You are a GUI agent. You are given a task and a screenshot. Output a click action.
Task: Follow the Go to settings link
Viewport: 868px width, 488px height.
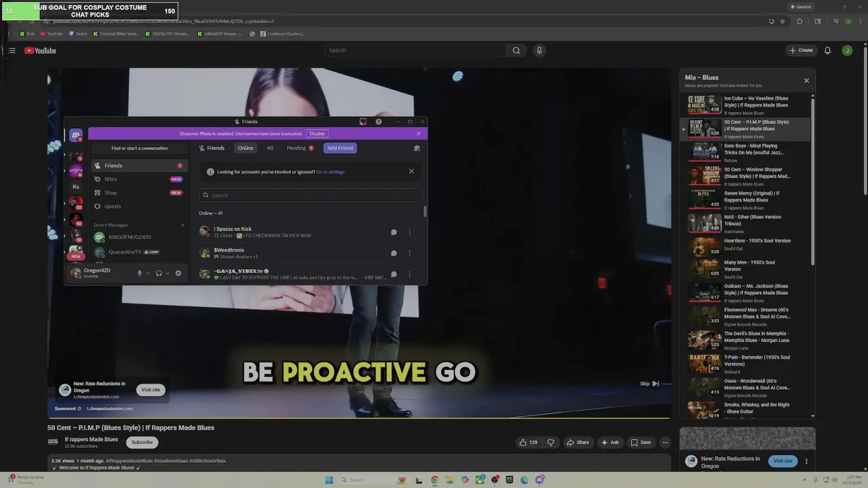click(x=330, y=171)
